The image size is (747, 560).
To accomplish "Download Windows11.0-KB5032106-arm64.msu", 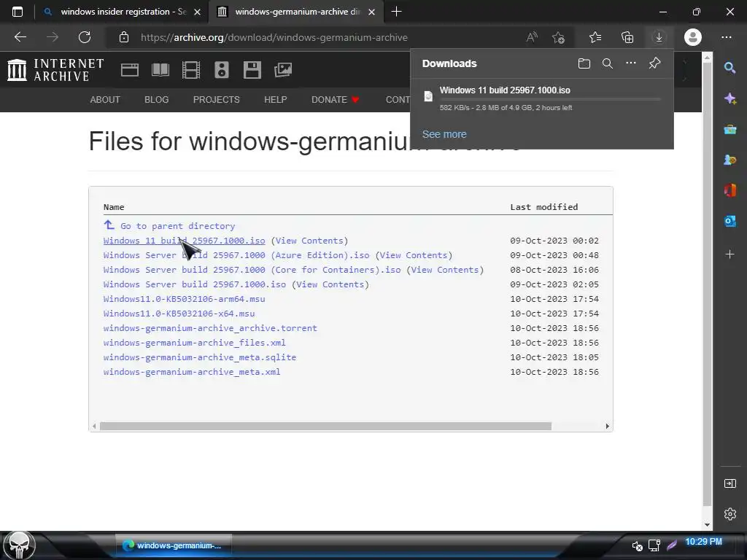I will tap(184, 299).
